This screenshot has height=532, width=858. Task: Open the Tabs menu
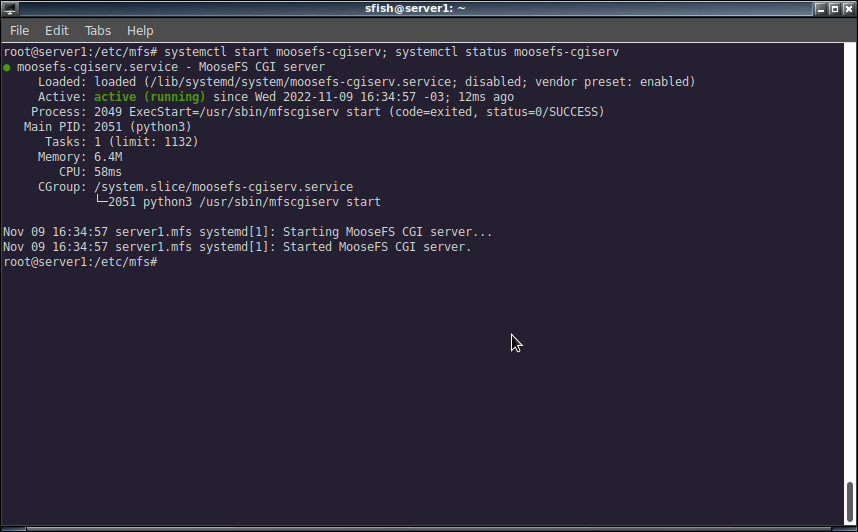click(98, 31)
